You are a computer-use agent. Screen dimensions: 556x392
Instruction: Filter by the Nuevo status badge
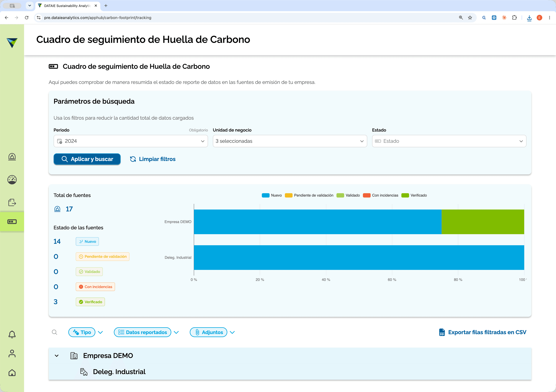click(x=87, y=241)
